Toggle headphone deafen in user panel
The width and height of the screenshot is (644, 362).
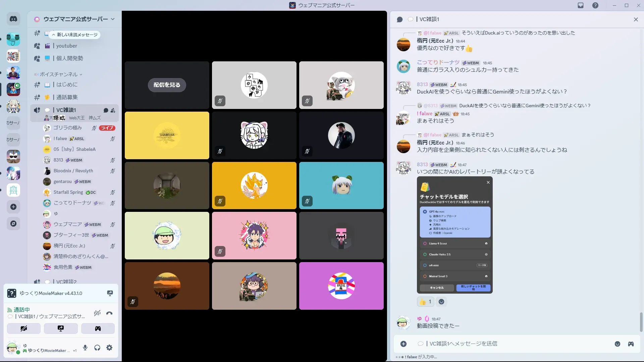[97, 348]
